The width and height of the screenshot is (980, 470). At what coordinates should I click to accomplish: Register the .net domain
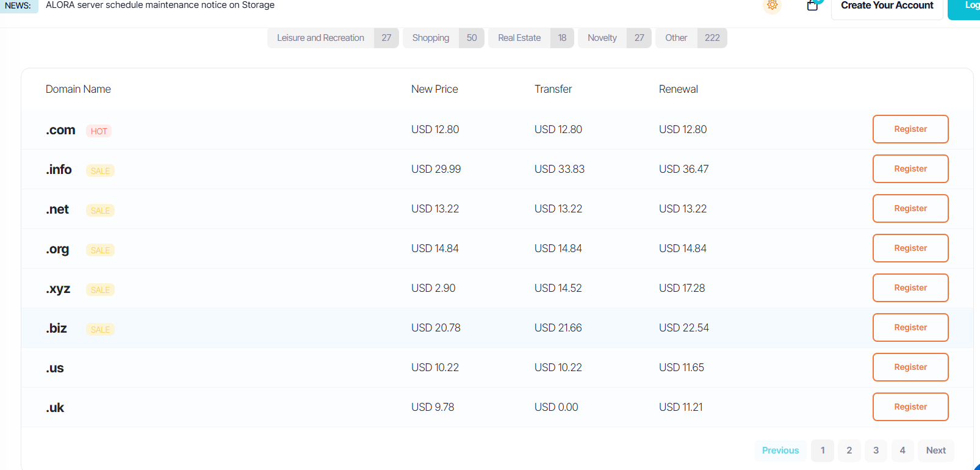(910, 209)
